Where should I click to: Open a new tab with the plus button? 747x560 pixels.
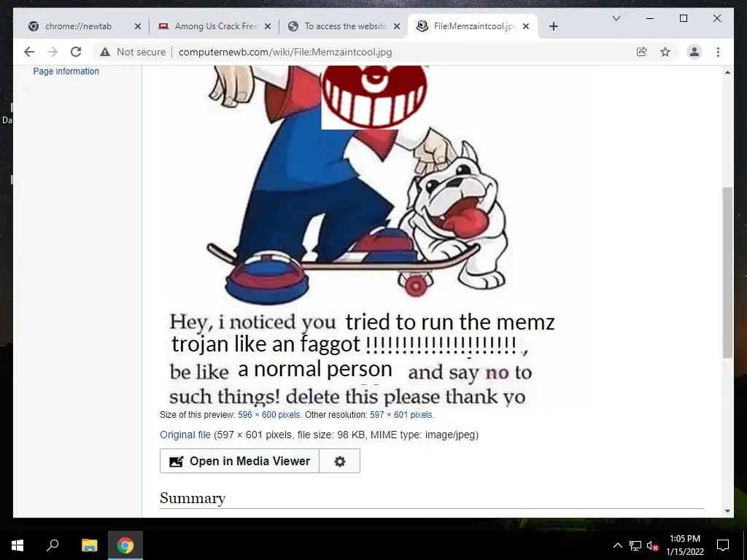tap(553, 26)
